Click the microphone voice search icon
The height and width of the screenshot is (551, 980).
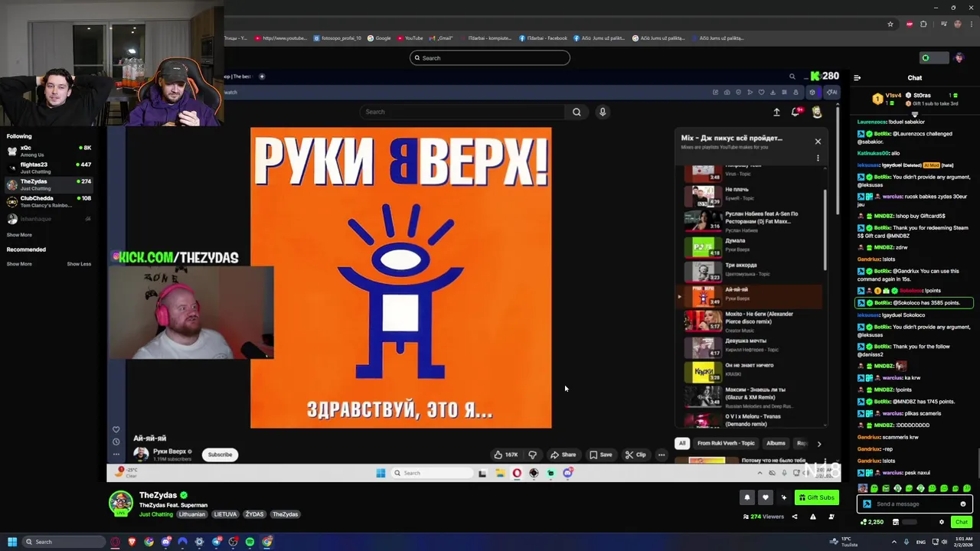point(603,112)
